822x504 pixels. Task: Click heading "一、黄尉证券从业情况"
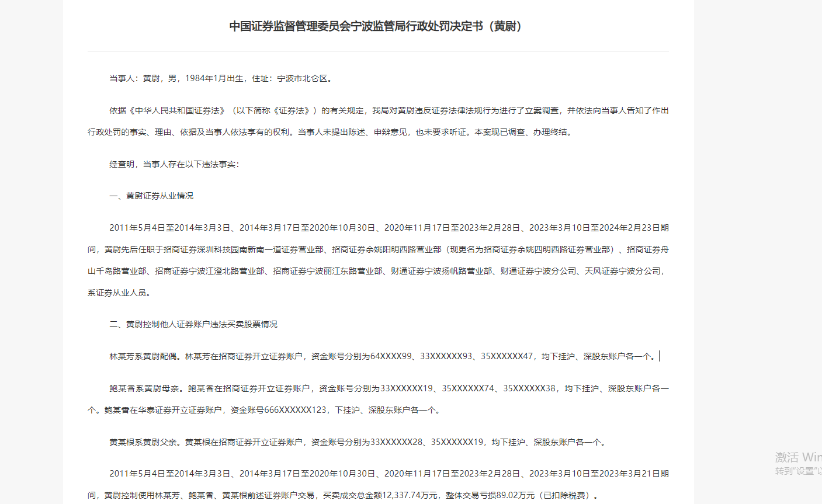(x=151, y=196)
